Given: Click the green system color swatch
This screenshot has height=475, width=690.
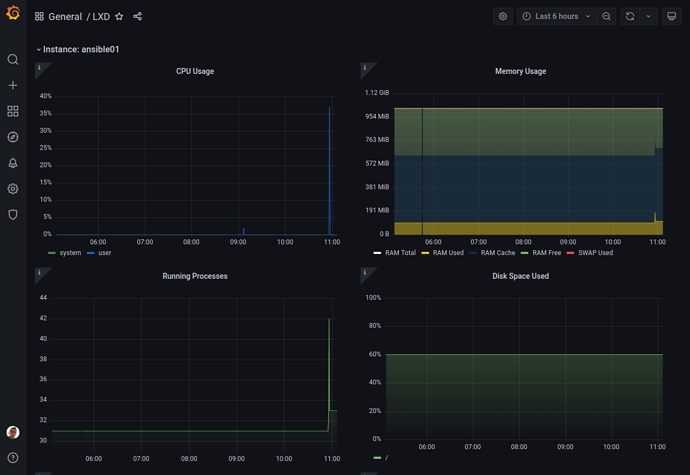Looking at the screenshot, I should (51, 253).
